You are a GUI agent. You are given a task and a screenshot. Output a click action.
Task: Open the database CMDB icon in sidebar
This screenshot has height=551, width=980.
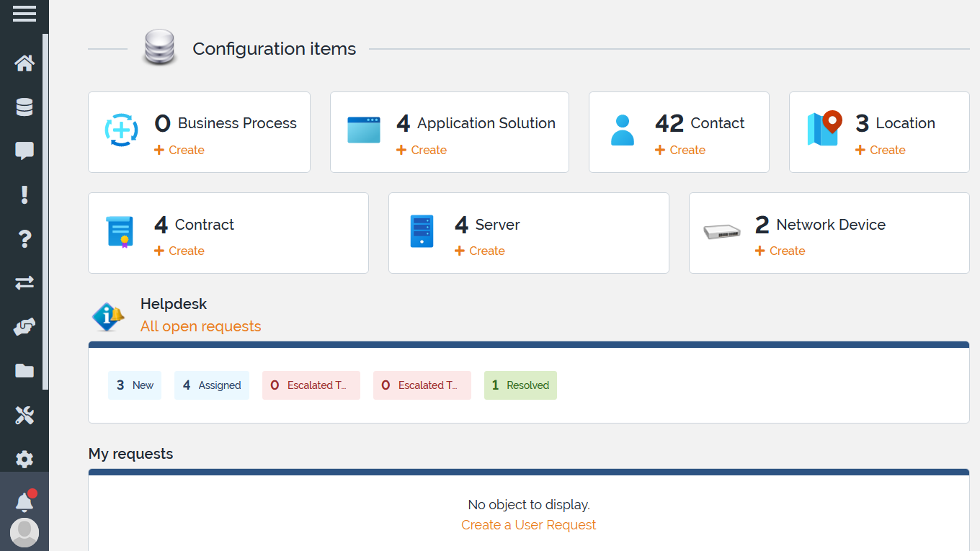coord(24,107)
